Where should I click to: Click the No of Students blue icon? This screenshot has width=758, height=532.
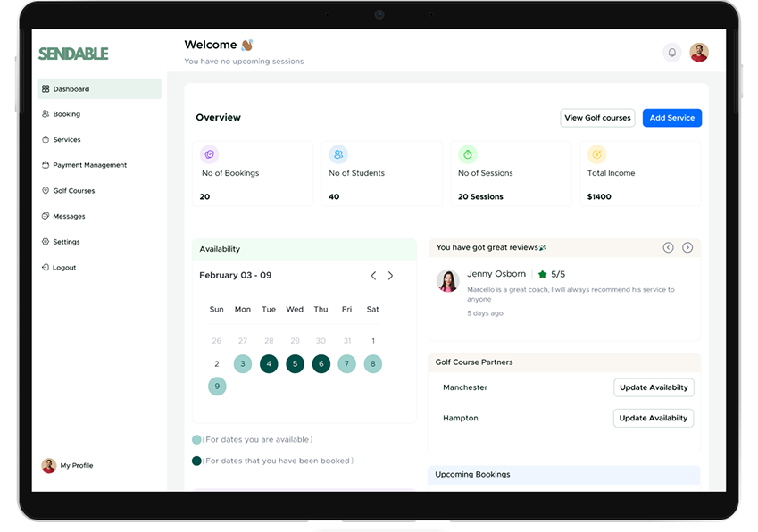pyautogui.click(x=338, y=154)
